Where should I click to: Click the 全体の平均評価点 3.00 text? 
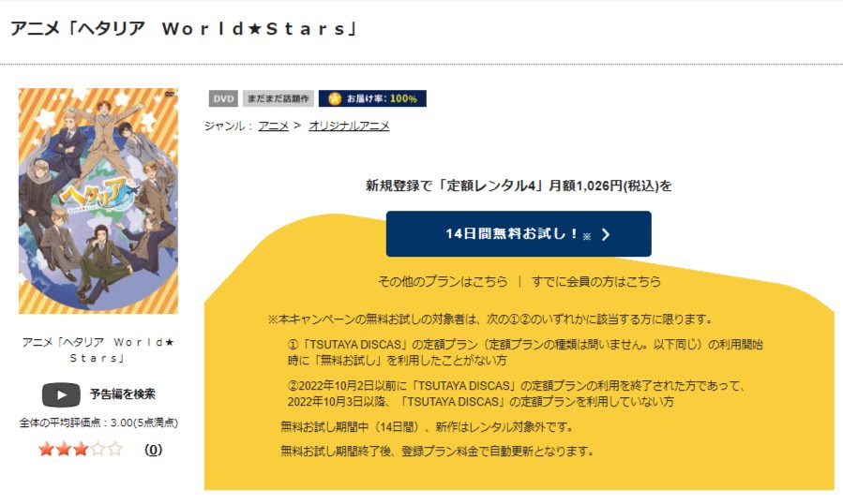[x=98, y=422]
